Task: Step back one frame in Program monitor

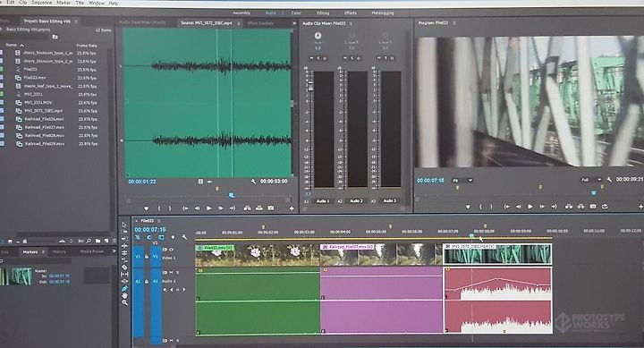Action: pyautogui.click(x=518, y=207)
